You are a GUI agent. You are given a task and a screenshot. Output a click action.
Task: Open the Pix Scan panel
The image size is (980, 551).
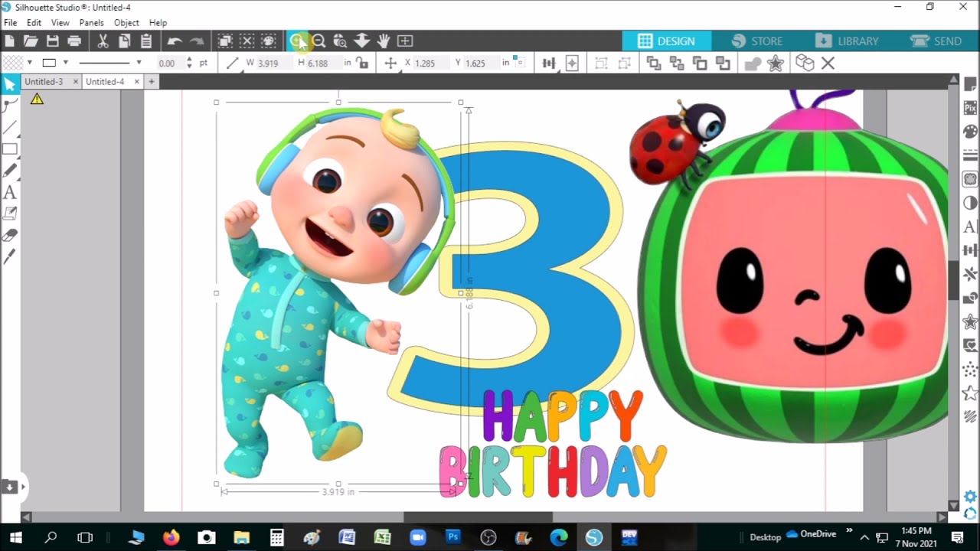coord(970,108)
